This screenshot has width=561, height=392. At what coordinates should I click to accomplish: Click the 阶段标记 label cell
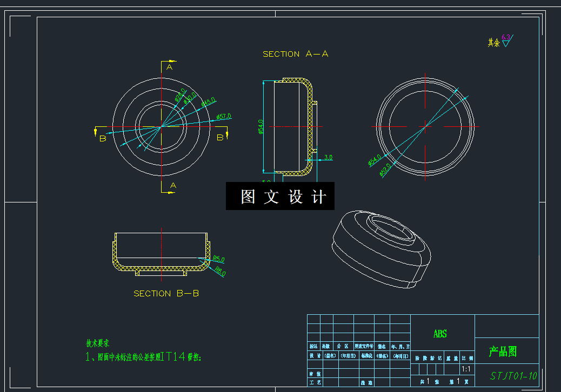pos(428,358)
